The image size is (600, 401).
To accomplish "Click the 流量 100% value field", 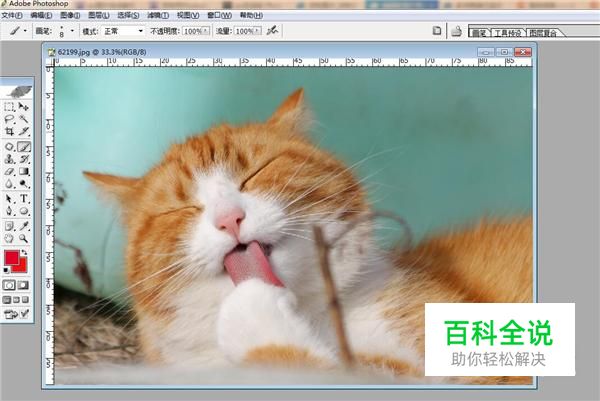I will point(244,31).
